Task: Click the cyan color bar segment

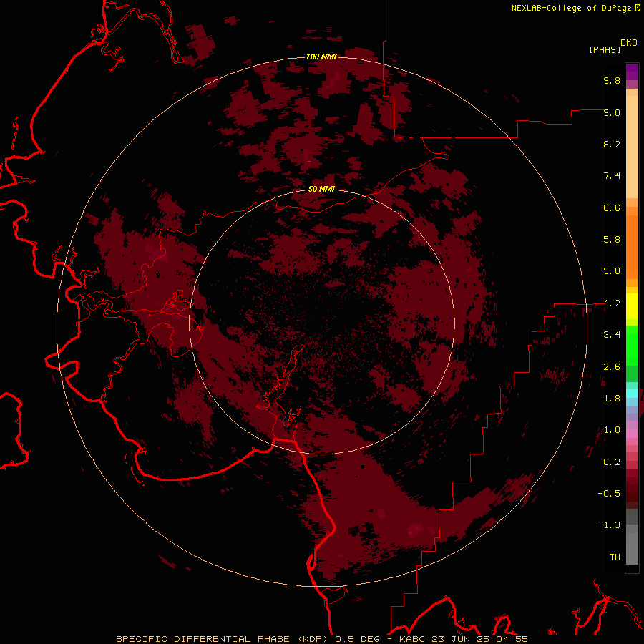Action: click(632, 394)
